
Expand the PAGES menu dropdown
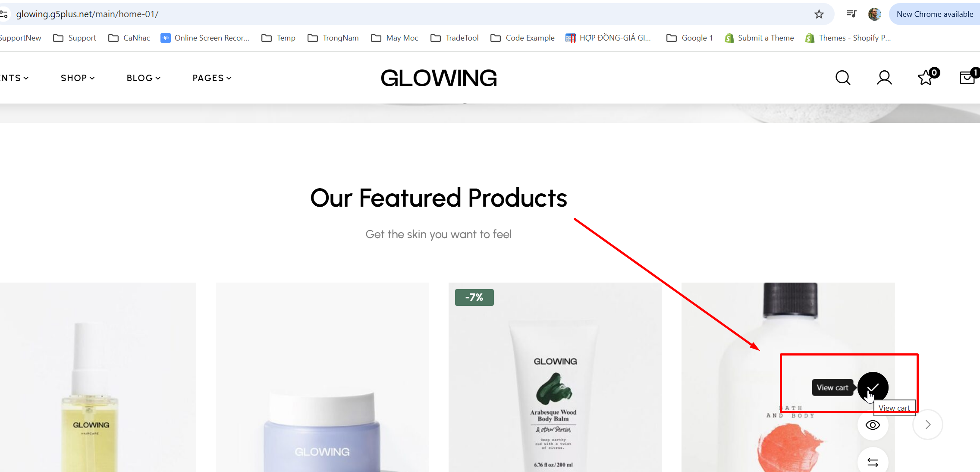tap(212, 78)
